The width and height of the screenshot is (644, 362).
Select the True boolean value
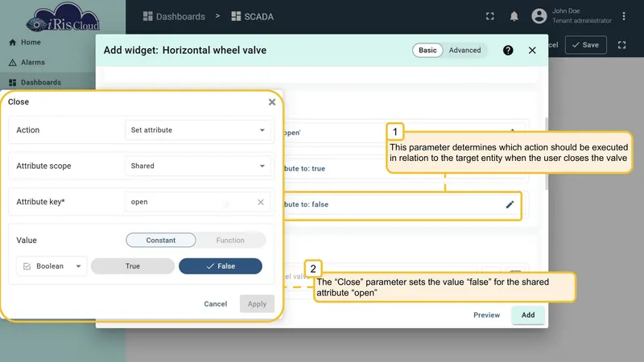coord(133,266)
